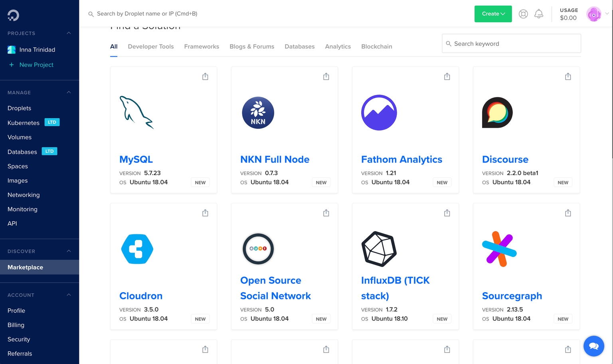Select the MySQL dolphin logo

pyautogui.click(x=136, y=113)
